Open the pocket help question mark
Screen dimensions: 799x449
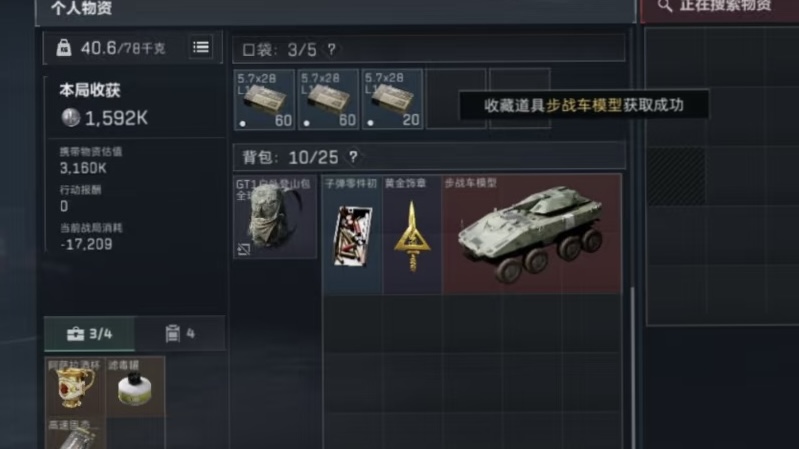(x=332, y=49)
